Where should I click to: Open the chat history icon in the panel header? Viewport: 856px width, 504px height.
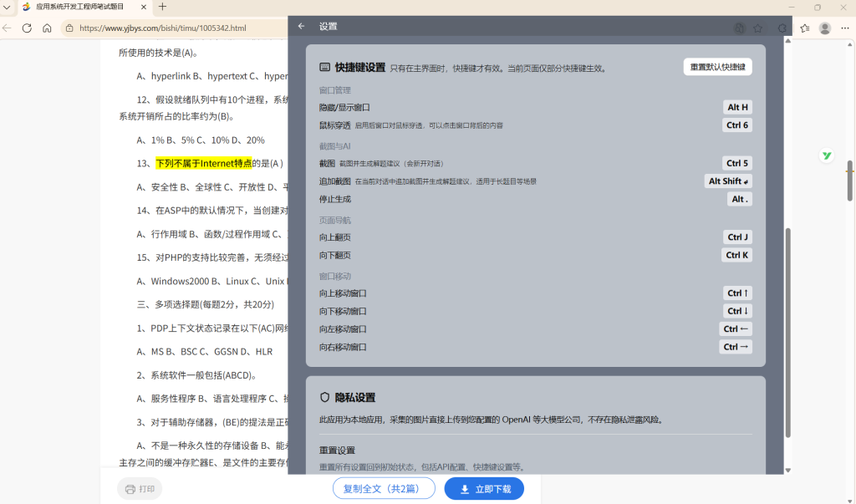pos(738,28)
